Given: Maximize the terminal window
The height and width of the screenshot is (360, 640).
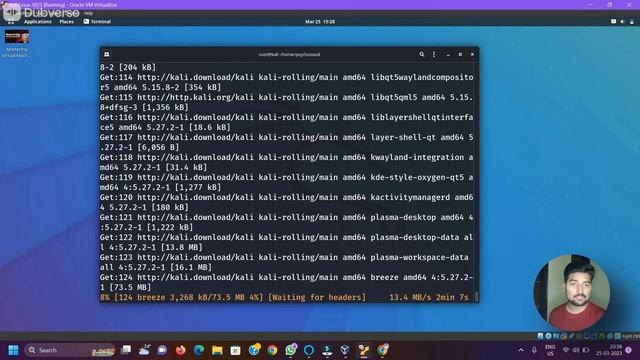Looking at the screenshot, I should point(460,54).
